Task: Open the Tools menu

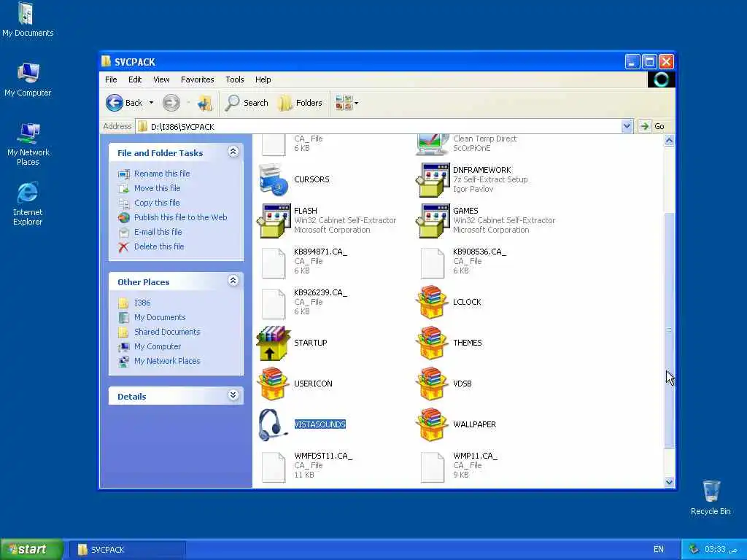Action: pos(235,79)
